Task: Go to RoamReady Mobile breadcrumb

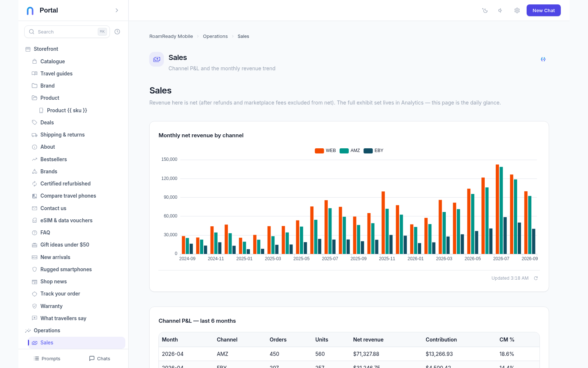Action: pos(171,36)
